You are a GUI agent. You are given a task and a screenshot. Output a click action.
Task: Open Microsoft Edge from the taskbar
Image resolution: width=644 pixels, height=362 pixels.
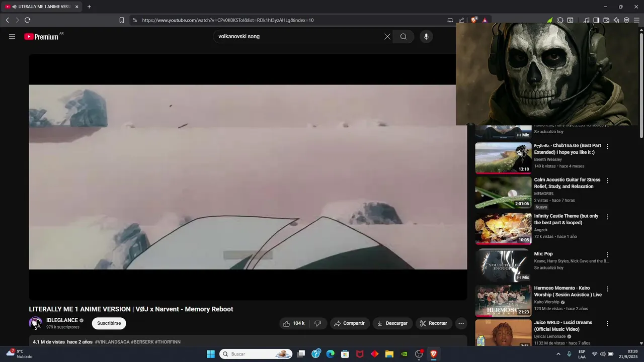point(330,354)
